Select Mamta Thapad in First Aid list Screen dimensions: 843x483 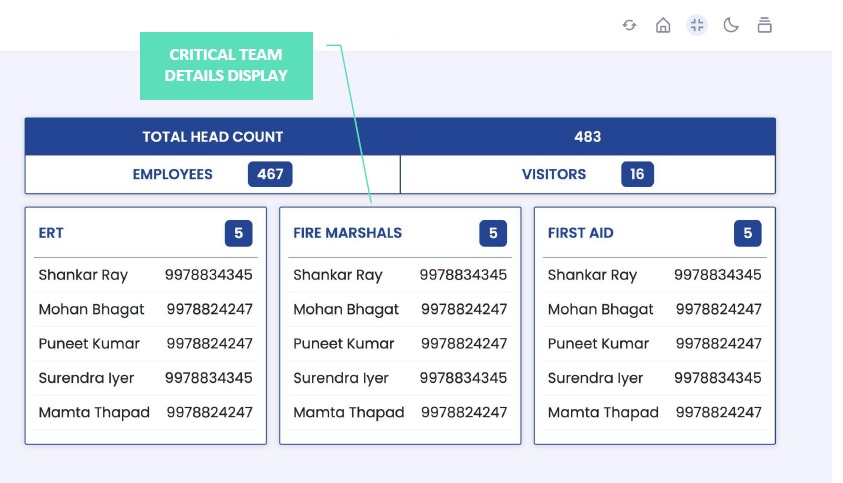coord(603,412)
